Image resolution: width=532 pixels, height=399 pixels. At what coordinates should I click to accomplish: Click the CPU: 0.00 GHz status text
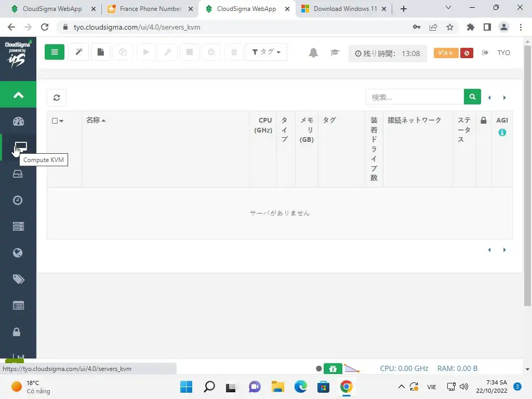coord(404,368)
